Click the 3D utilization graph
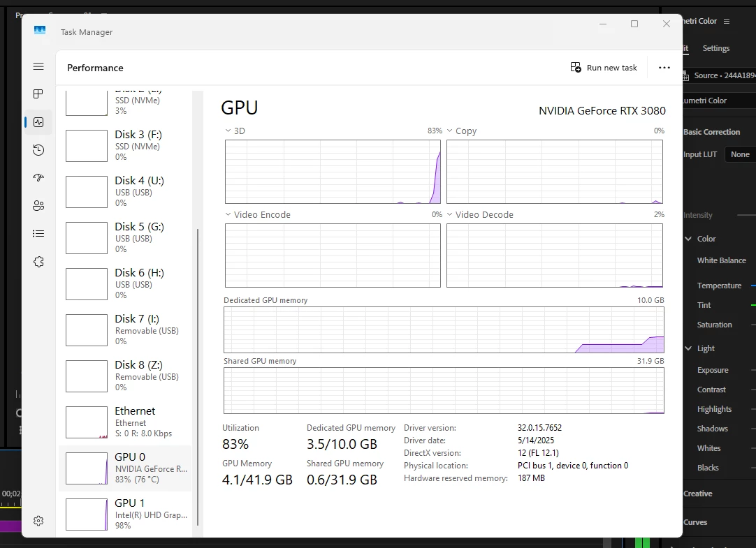The image size is (756, 548). 333,172
